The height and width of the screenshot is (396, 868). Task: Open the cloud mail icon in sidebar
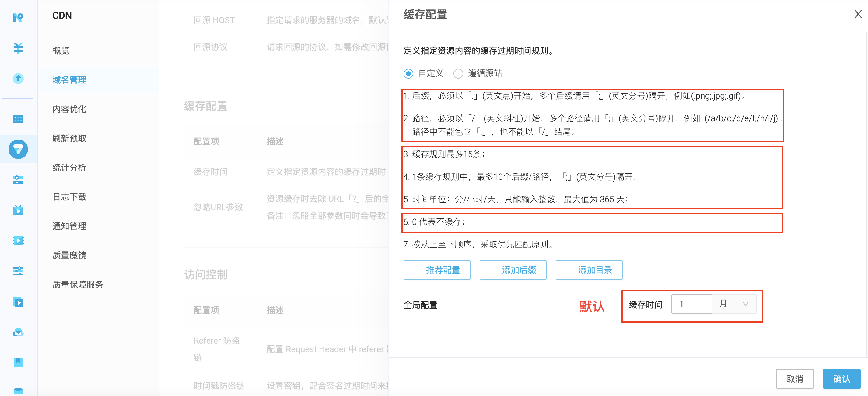pos(18,332)
